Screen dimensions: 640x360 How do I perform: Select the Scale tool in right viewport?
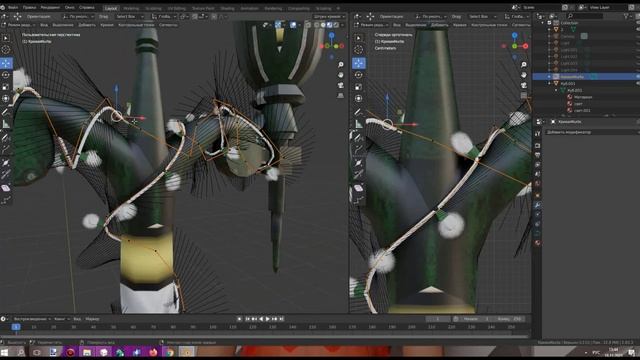point(358,87)
